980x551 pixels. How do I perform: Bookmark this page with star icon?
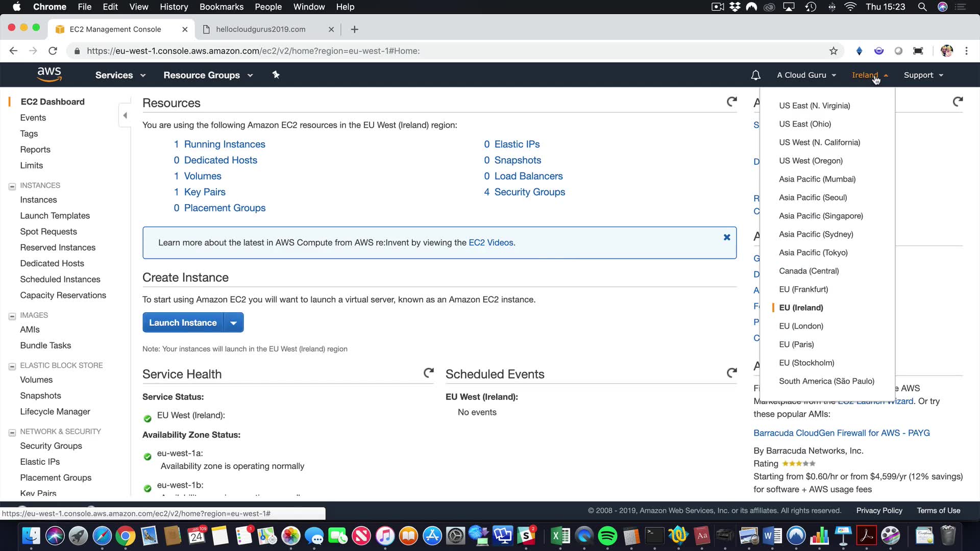(834, 51)
